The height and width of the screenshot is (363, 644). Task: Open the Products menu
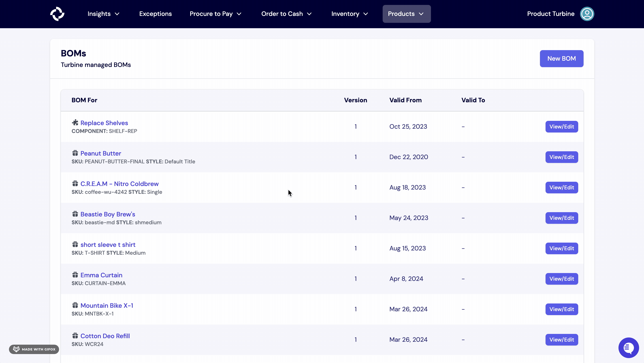406,14
